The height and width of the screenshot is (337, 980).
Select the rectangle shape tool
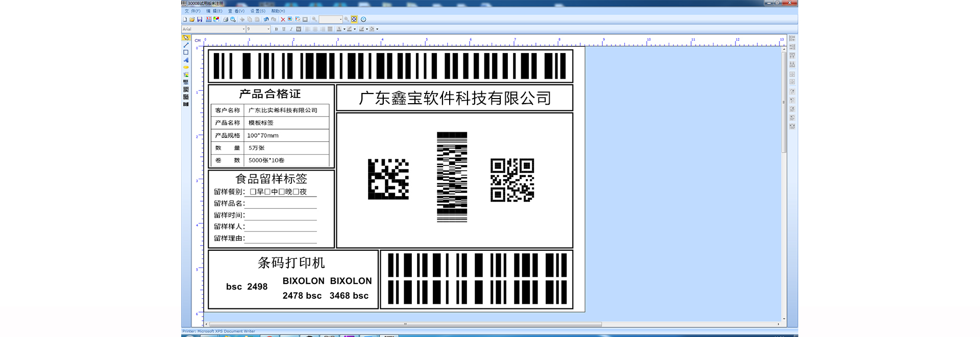(186, 52)
